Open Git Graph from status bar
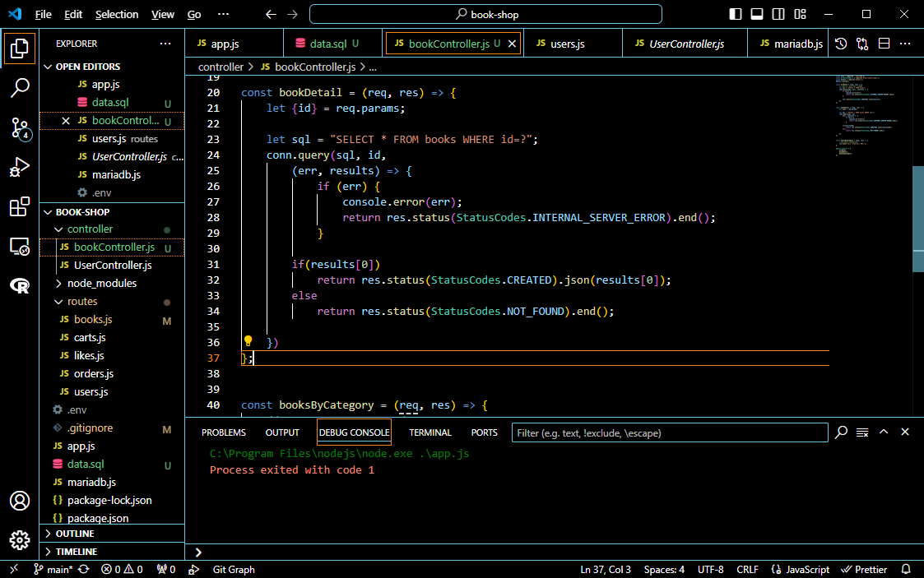Viewport: 924px width, 578px height. [234, 569]
